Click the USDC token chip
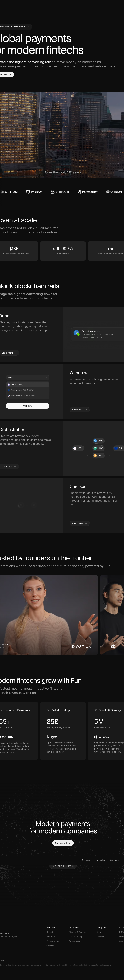The image size is (124, 980). (99, 441)
